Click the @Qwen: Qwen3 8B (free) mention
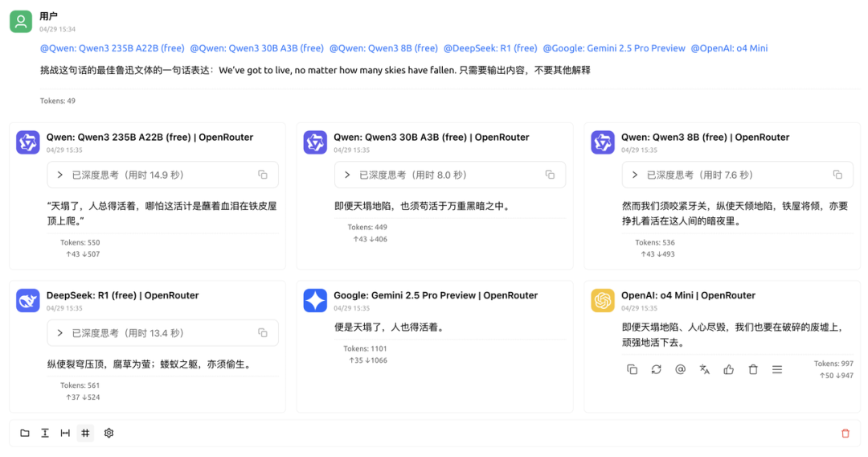This screenshot has width=868, height=457. (x=383, y=48)
